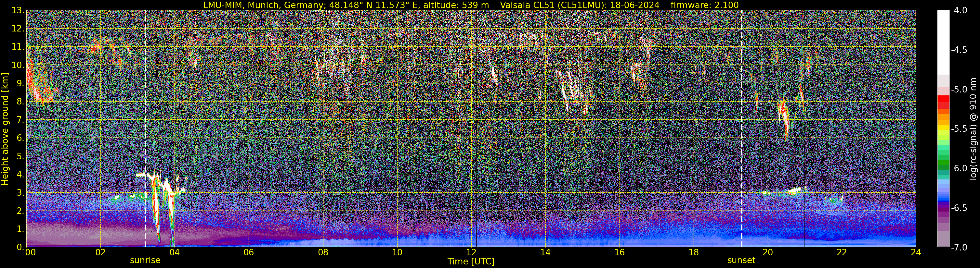
Task: Click the 'sunset' label below the axis
Action: [741, 261]
